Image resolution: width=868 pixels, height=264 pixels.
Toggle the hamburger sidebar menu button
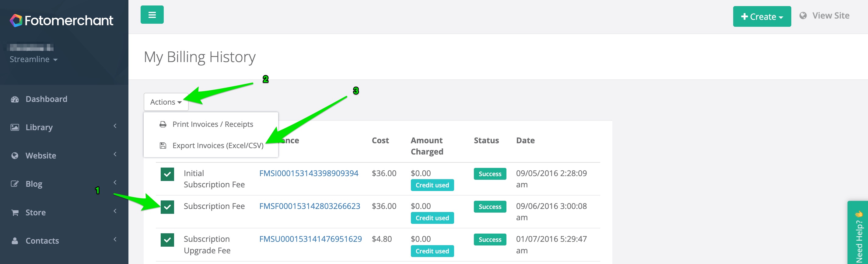coord(152,15)
